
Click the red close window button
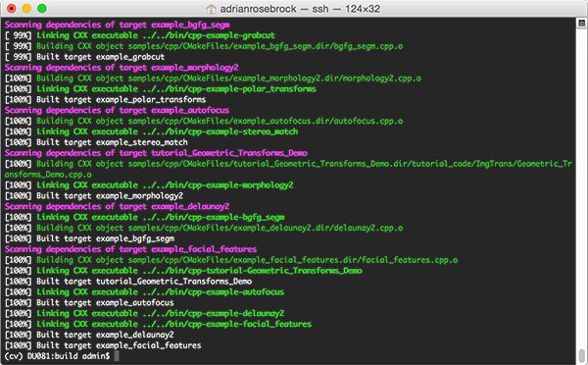pos(12,8)
